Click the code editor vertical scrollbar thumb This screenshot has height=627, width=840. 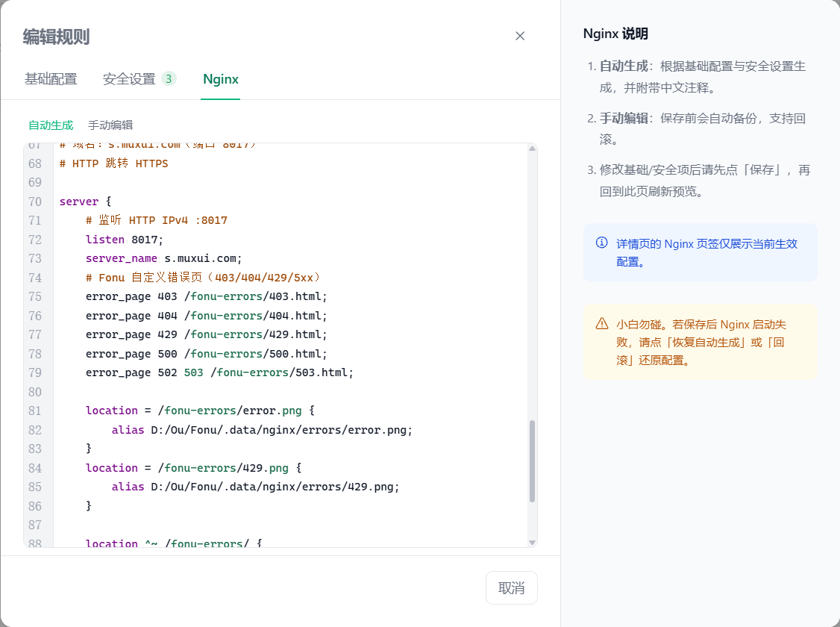coord(532,461)
